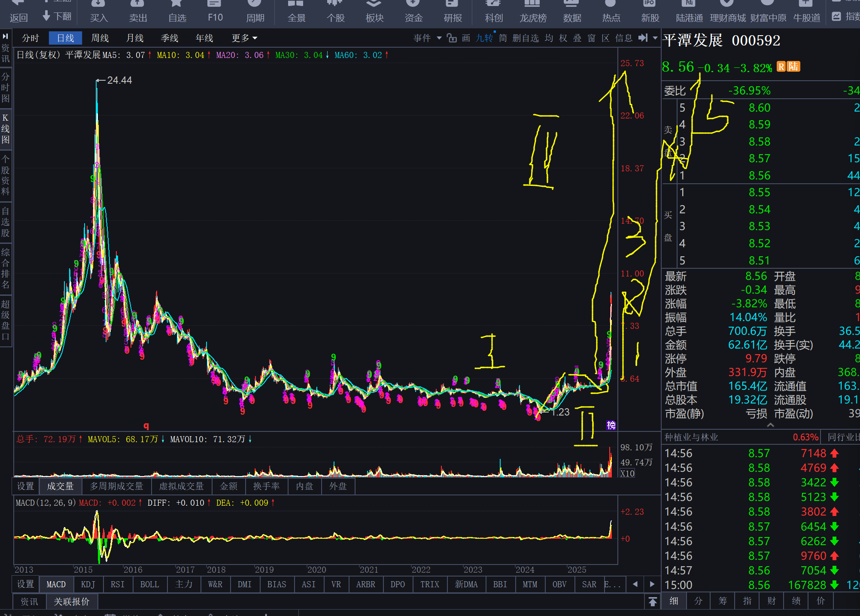Switch to the 周线 period tab
This screenshot has height=616, width=860.
(100, 38)
